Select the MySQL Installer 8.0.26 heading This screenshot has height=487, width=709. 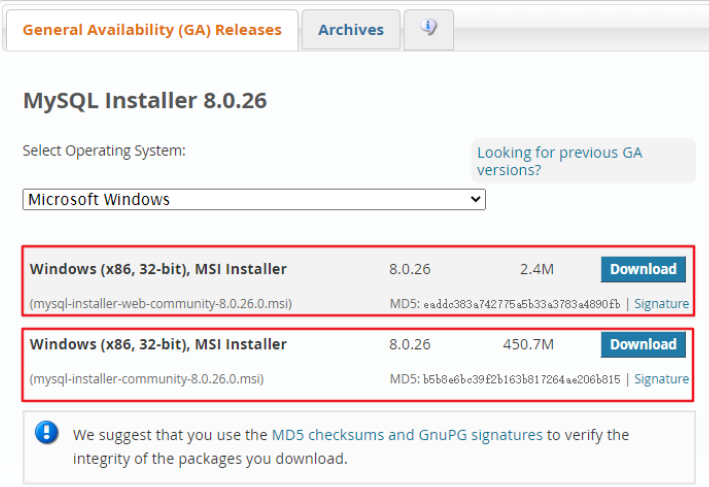point(145,100)
